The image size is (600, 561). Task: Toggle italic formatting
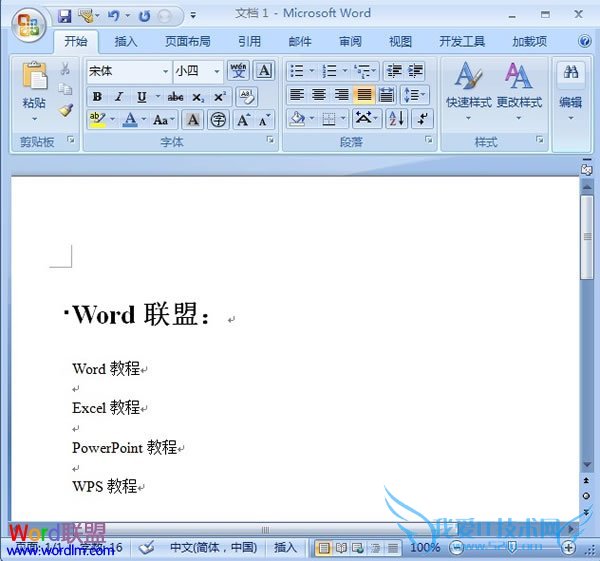click(x=119, y=97)
